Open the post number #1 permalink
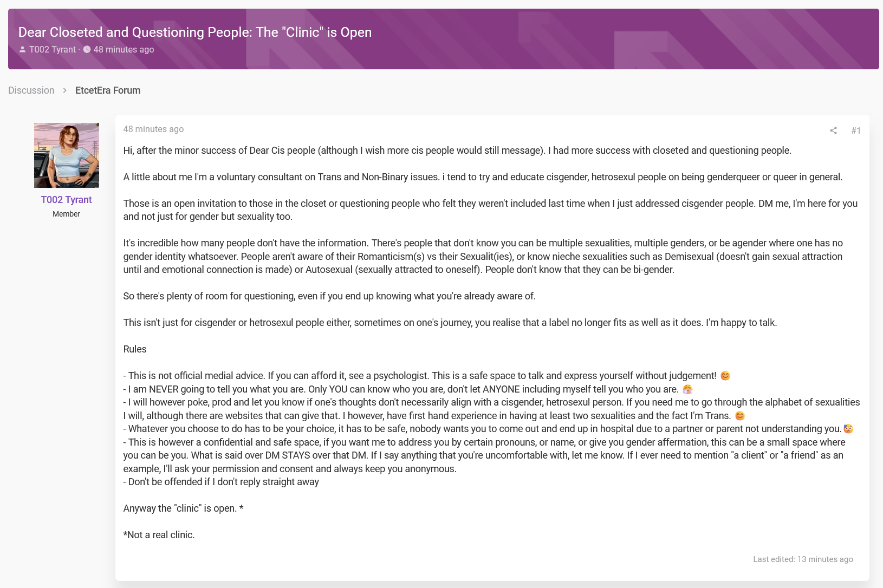The image size is (883, 588). [856, 130]
